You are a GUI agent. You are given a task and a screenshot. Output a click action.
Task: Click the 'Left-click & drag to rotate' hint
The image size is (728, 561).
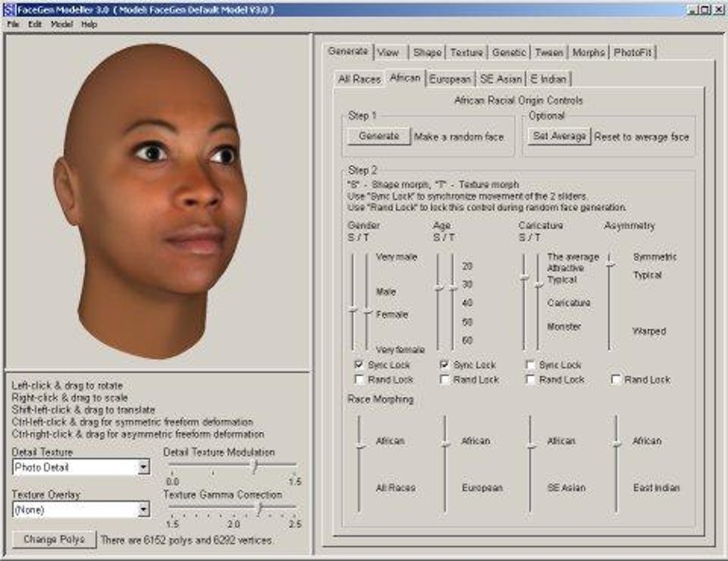click(67, 385)
